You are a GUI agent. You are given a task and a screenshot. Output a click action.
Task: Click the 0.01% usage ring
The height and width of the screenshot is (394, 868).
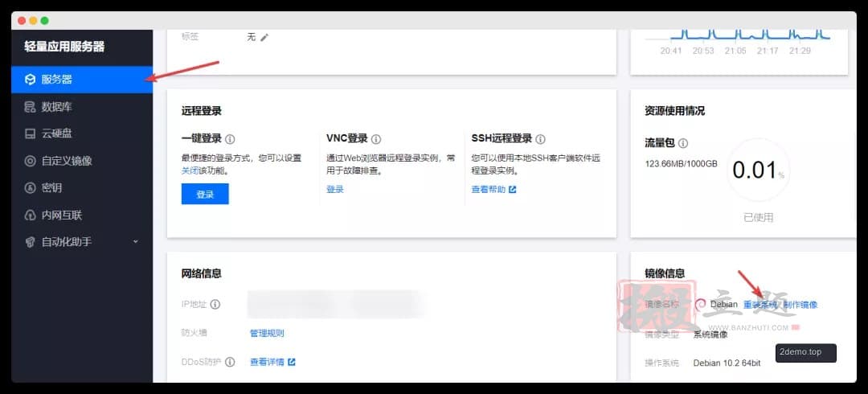tap(758, 170)
